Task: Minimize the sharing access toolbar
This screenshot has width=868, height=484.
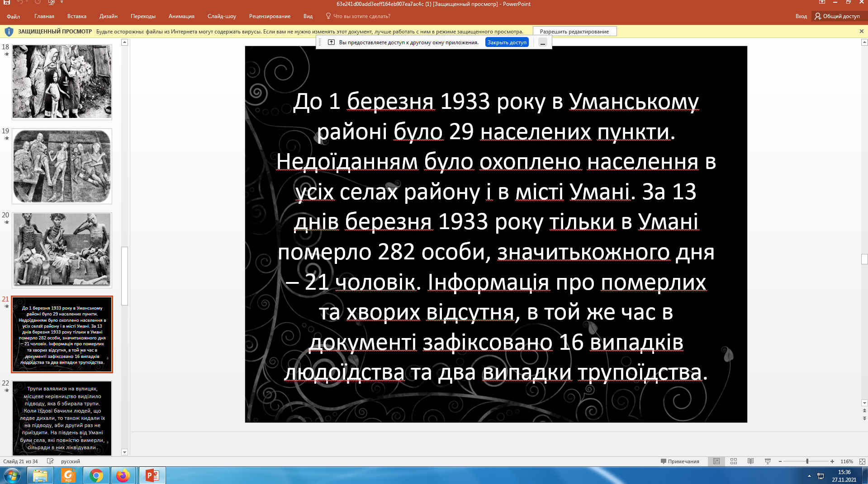Action: pos(543,42)
